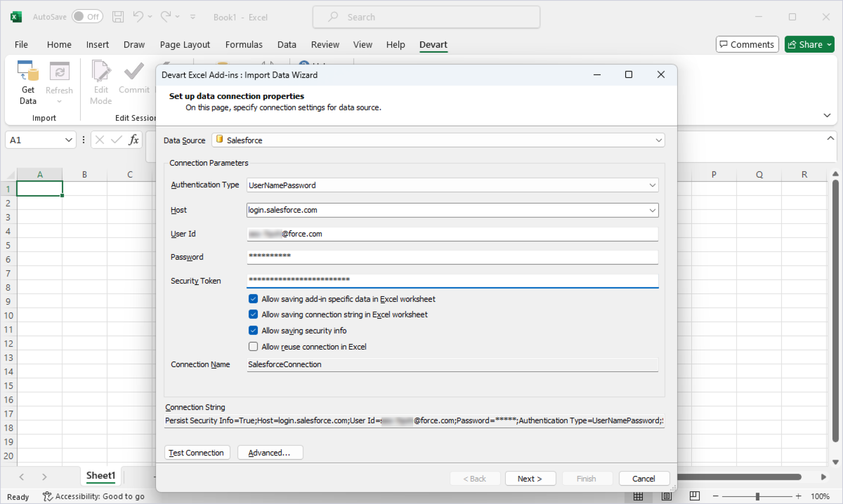This screenshot has width=843, height=504.
Task: Click the confirm formula checkmark icon
Action: coord(116,140)
